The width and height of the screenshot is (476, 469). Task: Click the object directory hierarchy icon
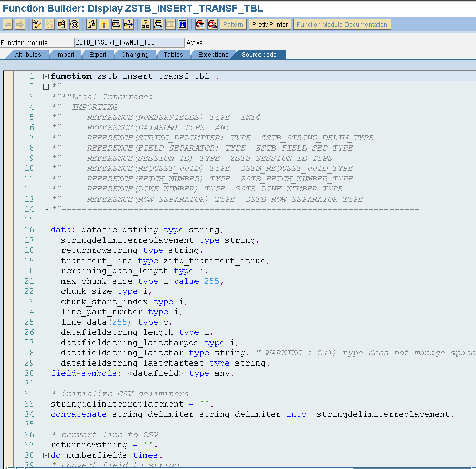pyautogui.click(x=145, y=24)
